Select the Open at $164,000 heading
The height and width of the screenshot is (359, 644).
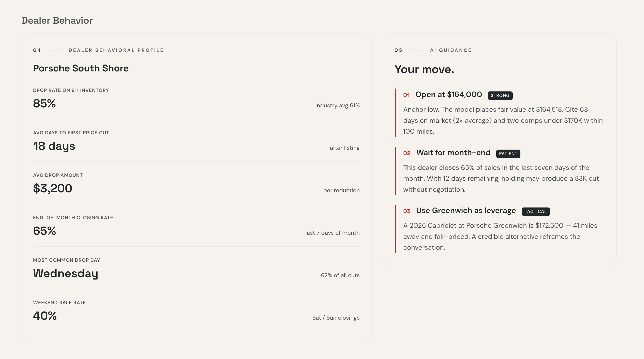(448, 94)
